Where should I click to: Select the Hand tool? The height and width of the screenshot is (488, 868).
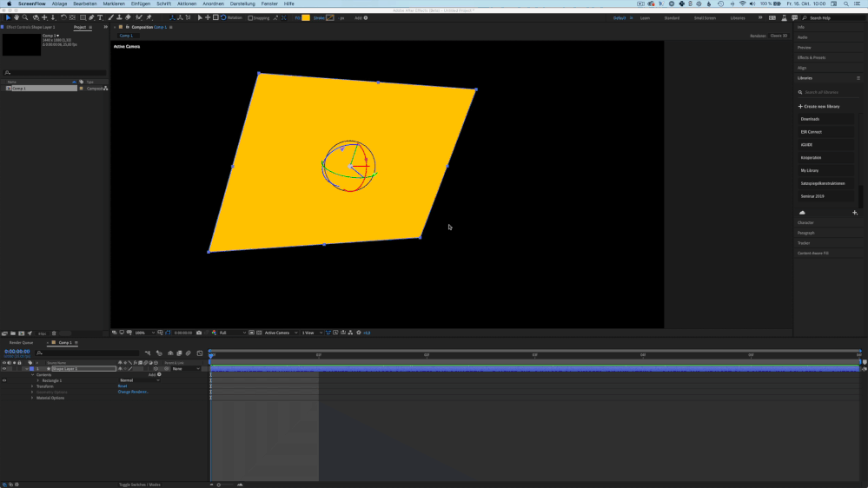pos(16,17)
